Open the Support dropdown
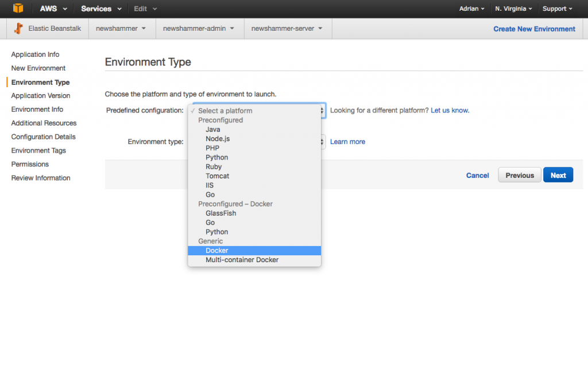 coord(556,9)
